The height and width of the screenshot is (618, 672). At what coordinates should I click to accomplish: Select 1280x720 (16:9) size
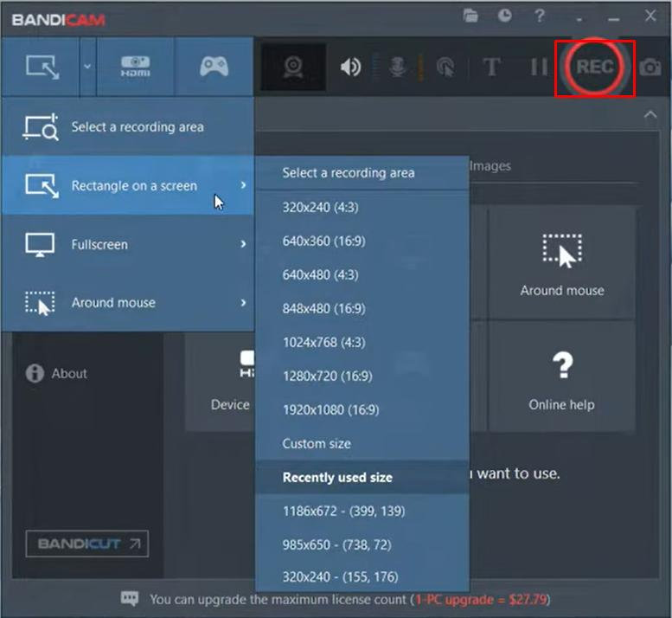[362, 377]
